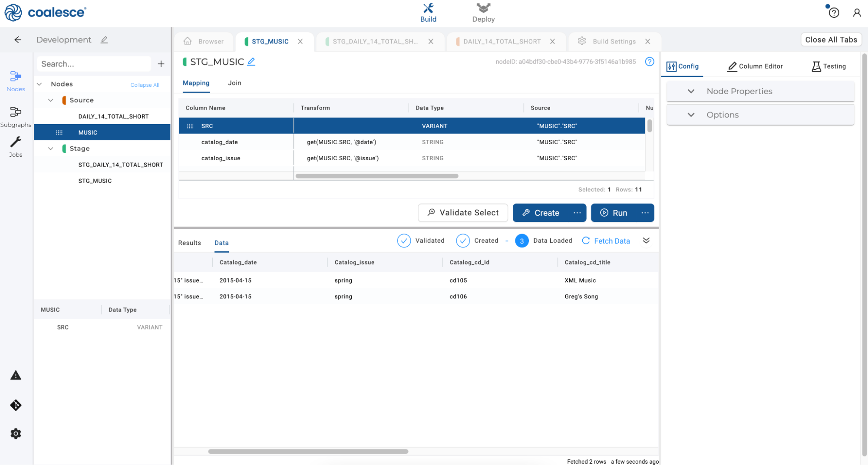Image resolution: width=868 pixels, height=465 pixels.
Task: Open the Git version control icon
Action: [16, 405]
